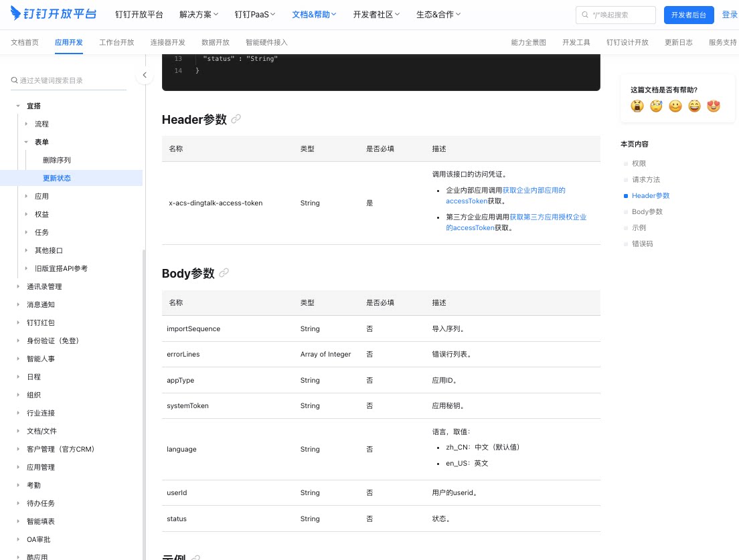The width and height of the screenshot is (739, 560).
Task: Switch to the 工作台开放 tab
Action: point(116,42)
